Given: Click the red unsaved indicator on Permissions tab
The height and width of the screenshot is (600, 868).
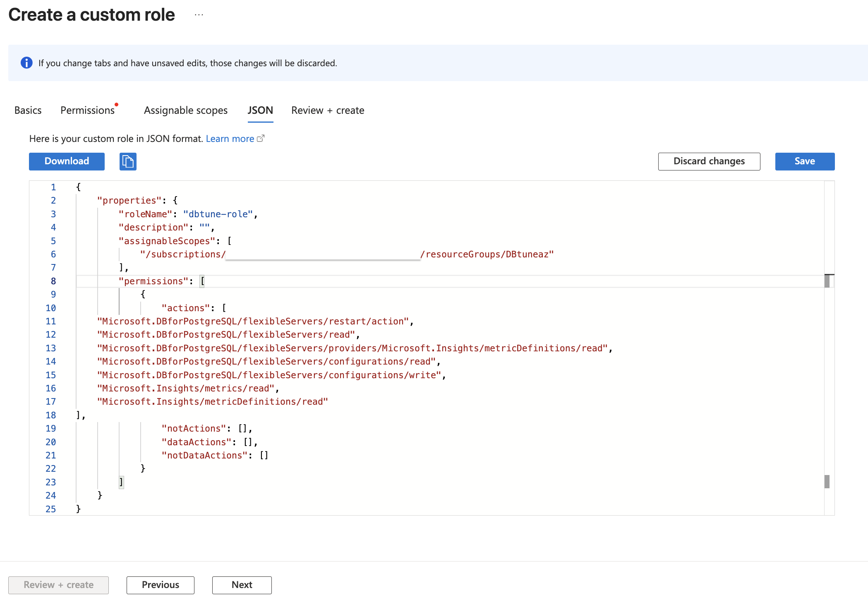Looking at the screenshot, I should 117,104.
